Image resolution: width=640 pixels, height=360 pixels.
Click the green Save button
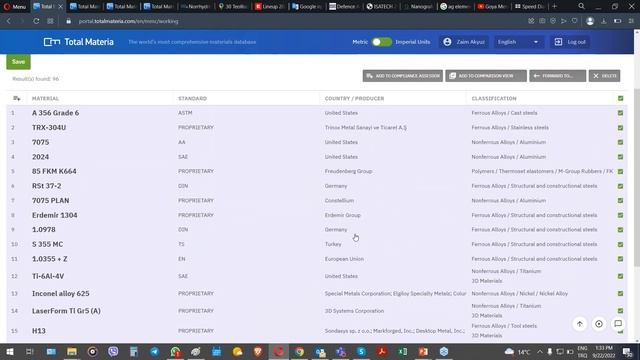tap(18, 62)
